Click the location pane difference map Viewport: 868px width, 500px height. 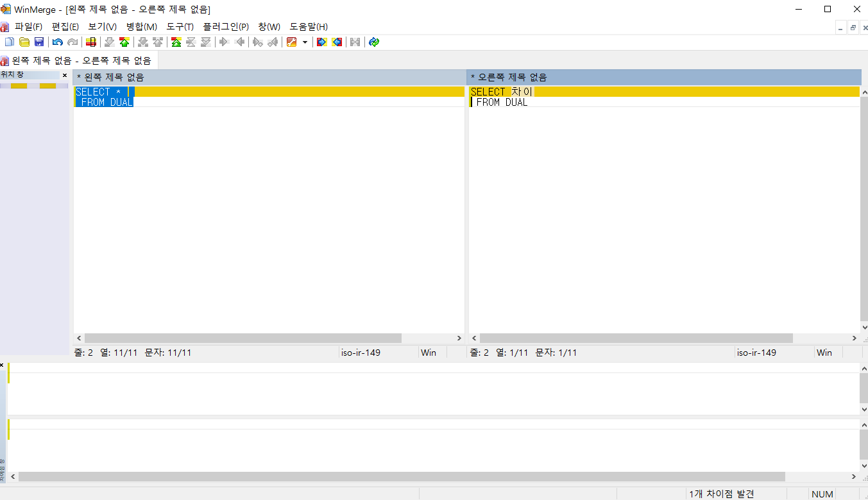[x=34, y=85]
